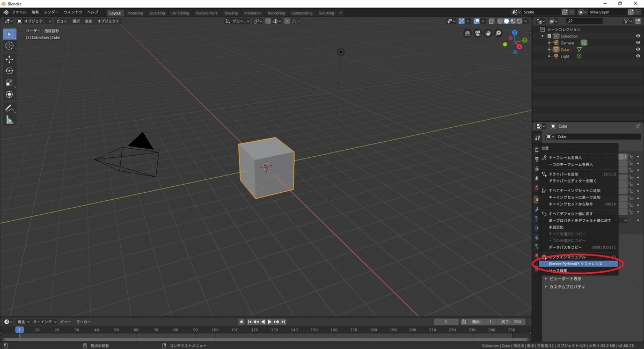
Task: Pin the properties editor with pin icon
Action: [638, 126]
